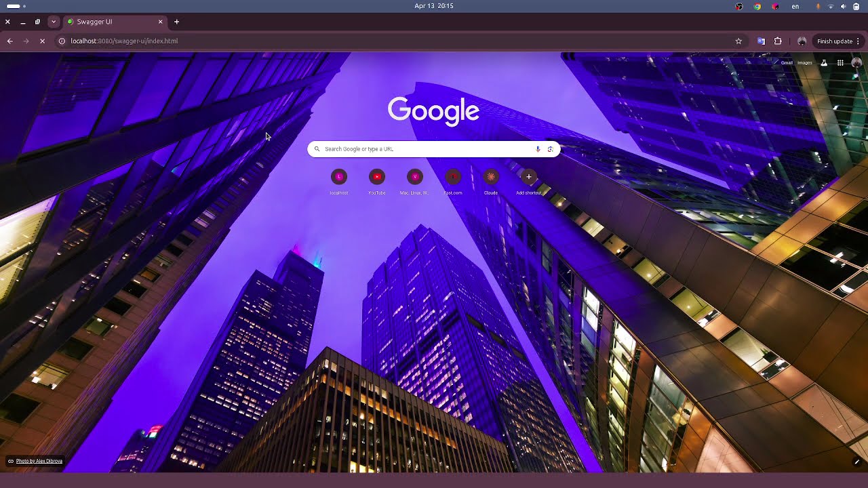Click the Add shortcut plus button

529,178
